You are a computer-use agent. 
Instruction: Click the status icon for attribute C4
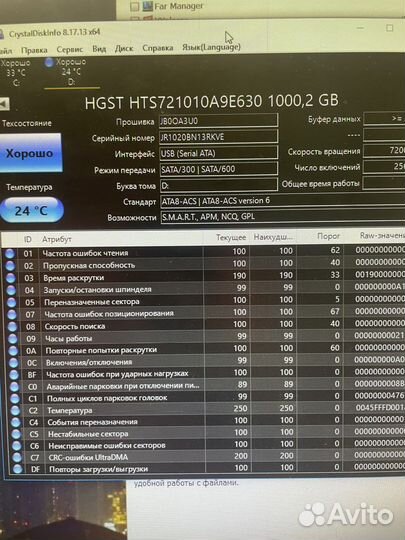[x=15, y=422]
